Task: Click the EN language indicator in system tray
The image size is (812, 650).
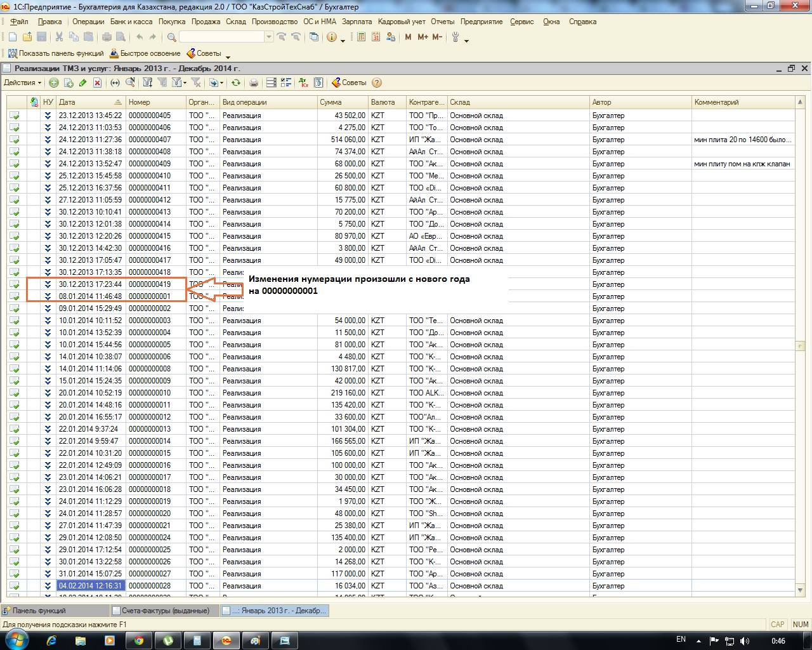Action: [x=681, y=640]
